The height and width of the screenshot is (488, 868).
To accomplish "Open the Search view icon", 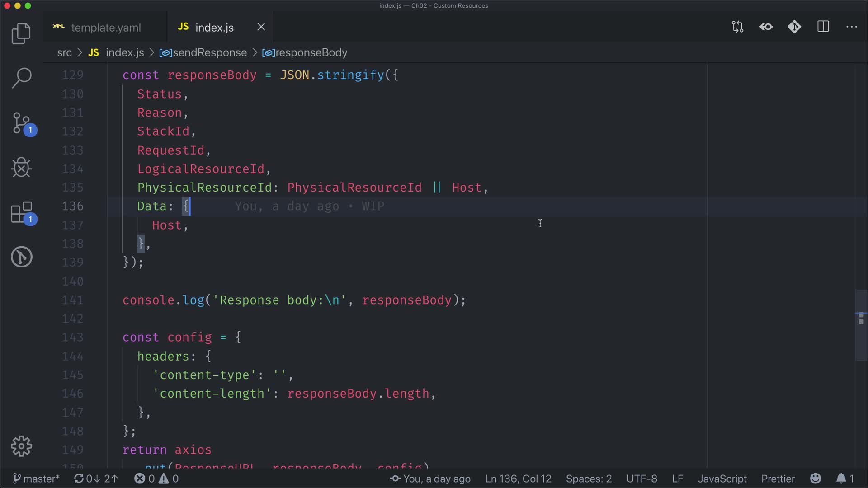I will [x=21, y=78].
